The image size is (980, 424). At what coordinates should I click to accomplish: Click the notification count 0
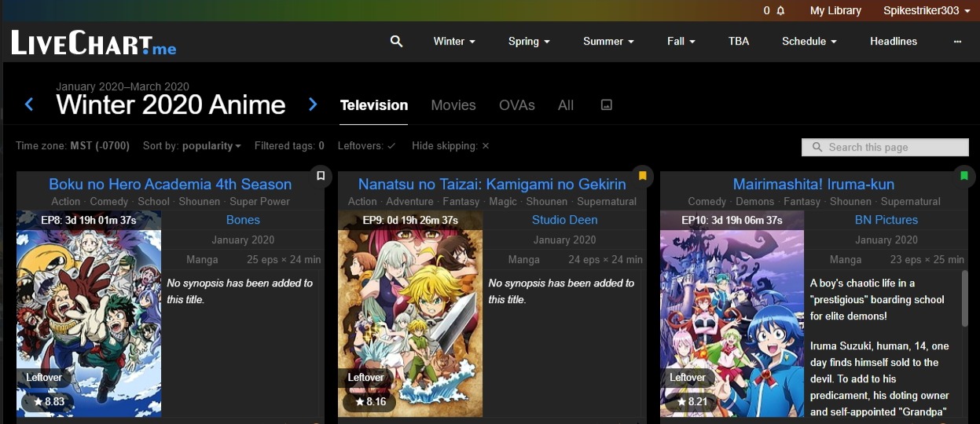click(x=767, y=11)
